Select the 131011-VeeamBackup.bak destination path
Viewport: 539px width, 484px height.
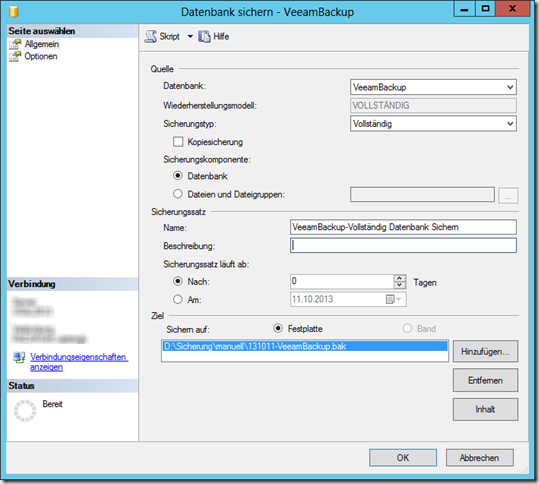click(305, 346)
